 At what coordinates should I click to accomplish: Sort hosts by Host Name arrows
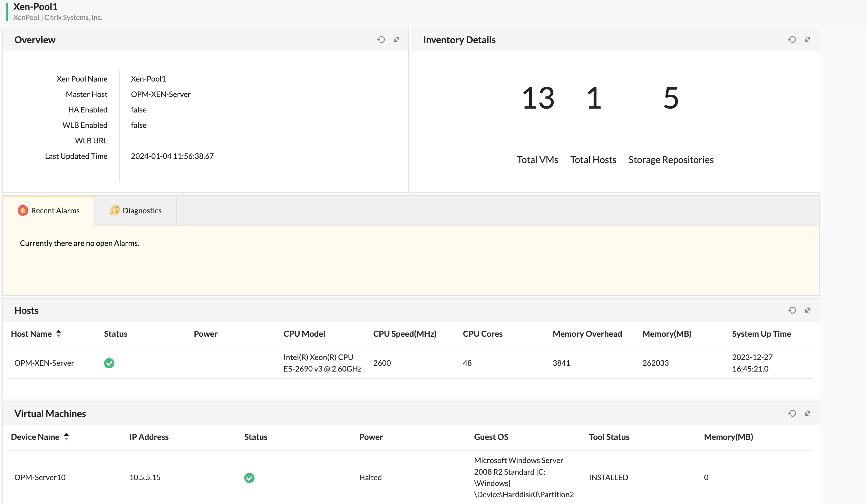pos(58,333)
